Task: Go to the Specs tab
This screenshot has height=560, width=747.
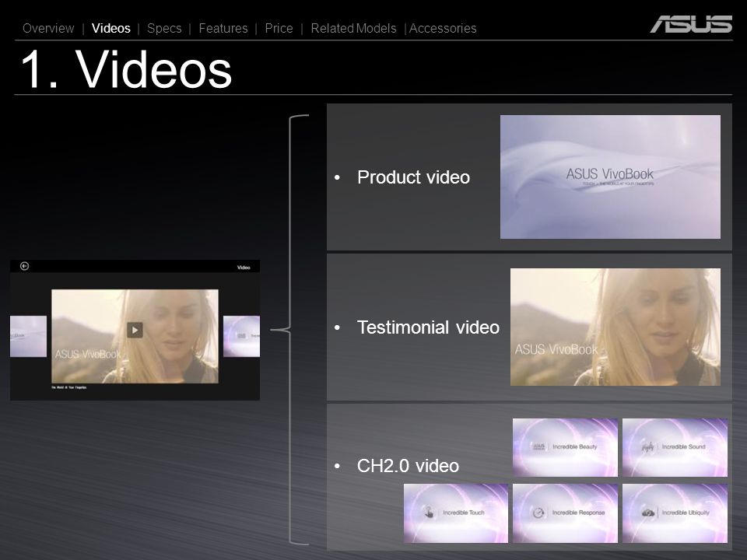Action: pos(164,29)
